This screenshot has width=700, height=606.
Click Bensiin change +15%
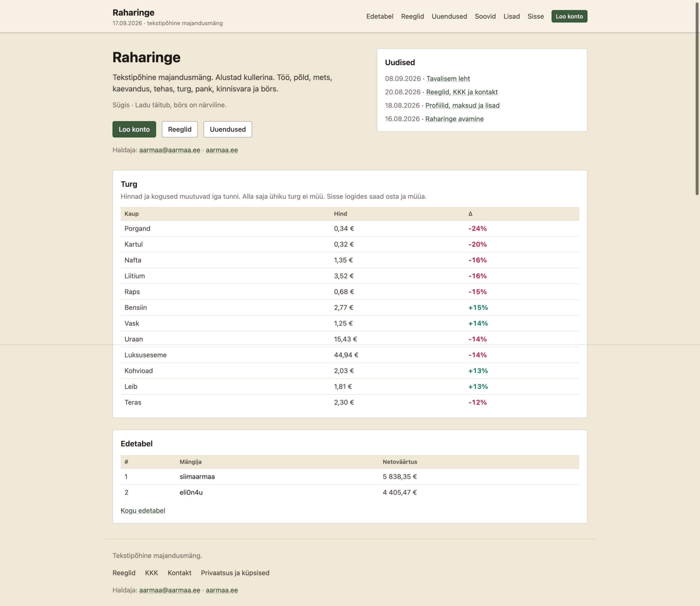coord(478,307)
